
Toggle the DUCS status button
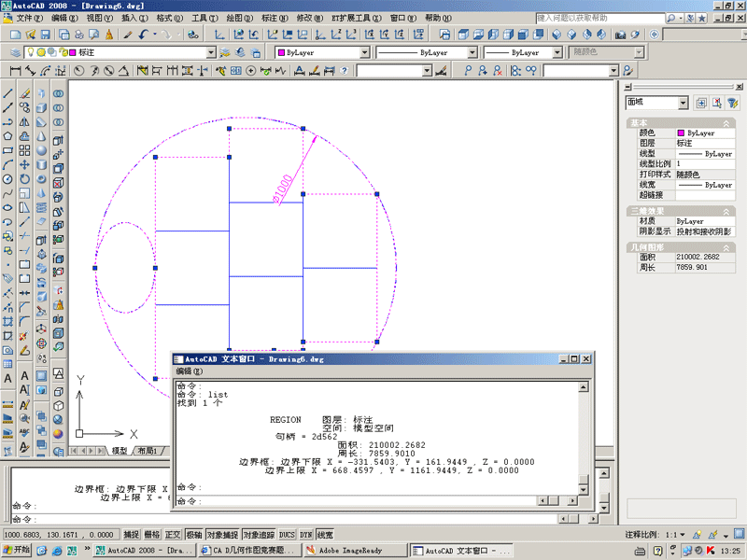(x=287, y=535)
